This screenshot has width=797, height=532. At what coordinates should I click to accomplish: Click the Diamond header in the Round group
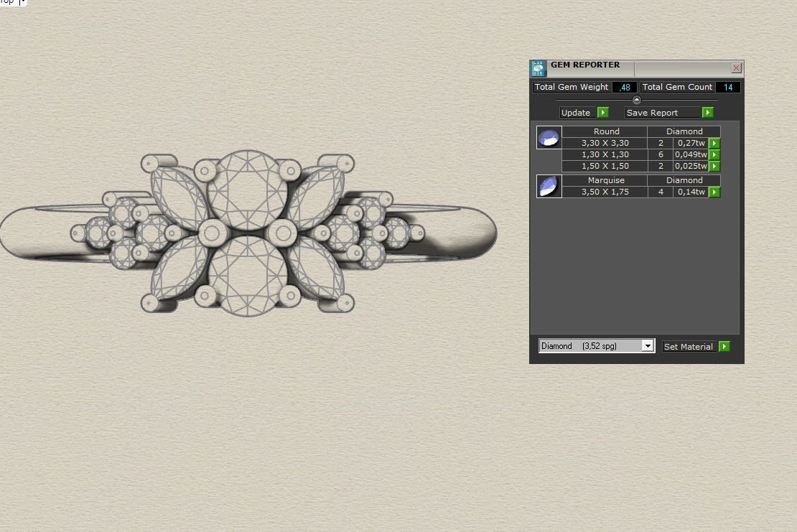[x=684, y=131]
